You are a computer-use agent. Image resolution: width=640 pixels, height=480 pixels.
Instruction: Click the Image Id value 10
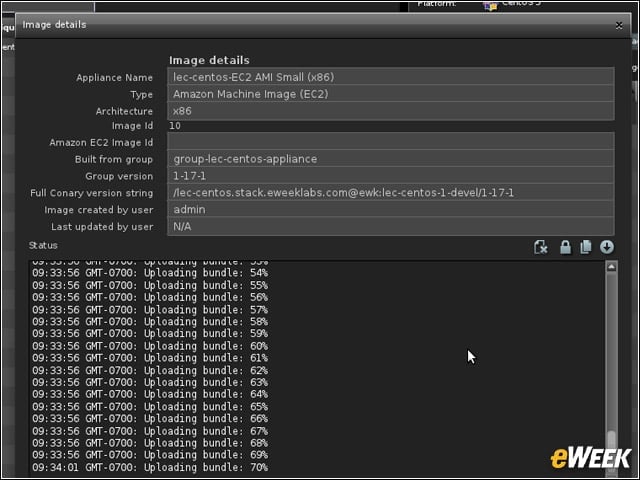tap(175, 126)
